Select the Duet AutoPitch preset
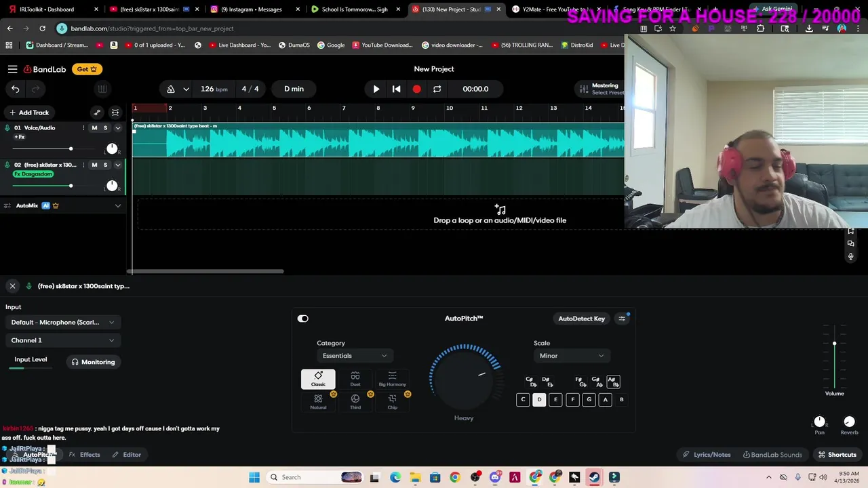 pos(355,379)
